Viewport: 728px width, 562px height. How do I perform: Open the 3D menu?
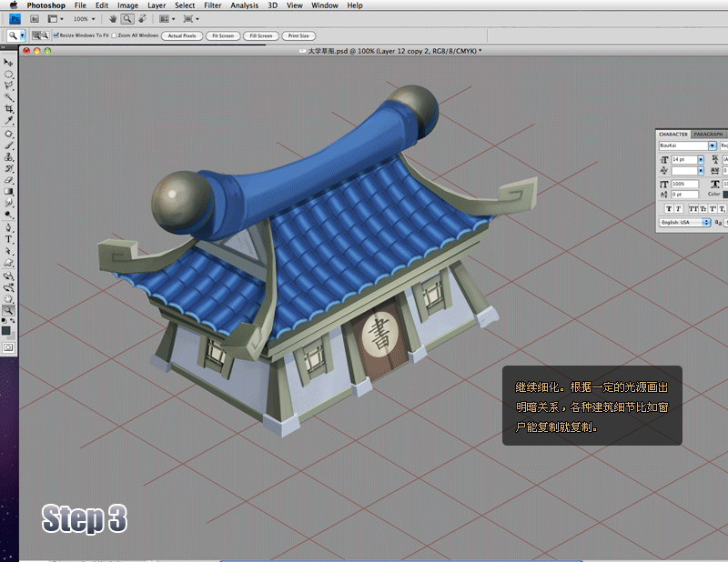coord(272,5)
